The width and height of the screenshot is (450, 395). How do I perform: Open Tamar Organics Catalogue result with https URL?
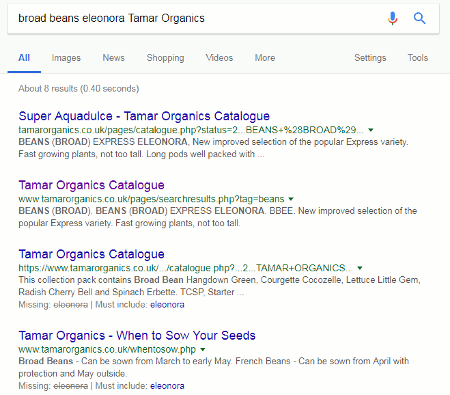pos(91,254)
